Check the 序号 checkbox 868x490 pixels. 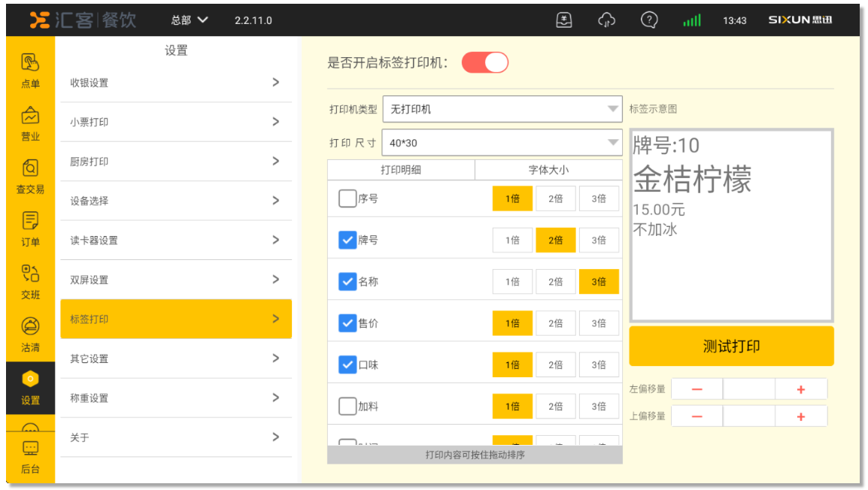pyautogui.click(x=347, y=199)
